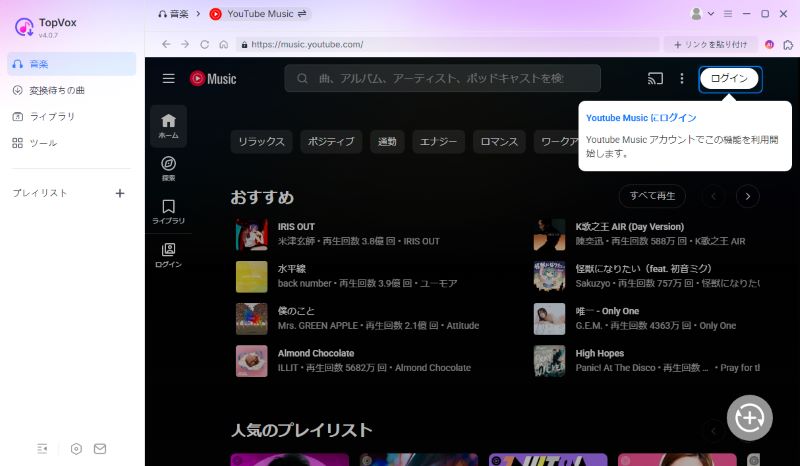Click the cast to device icon
Viewport: 800px width, 466px height.
click(655, 78)
